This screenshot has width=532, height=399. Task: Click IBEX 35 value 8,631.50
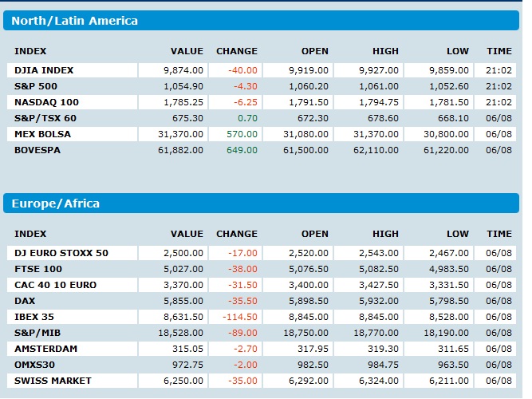(183, 317)
